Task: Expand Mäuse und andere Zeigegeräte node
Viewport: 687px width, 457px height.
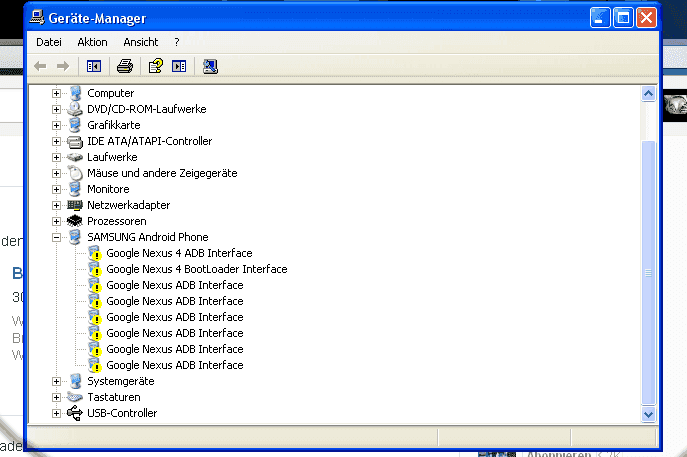Action: [56, 173]
